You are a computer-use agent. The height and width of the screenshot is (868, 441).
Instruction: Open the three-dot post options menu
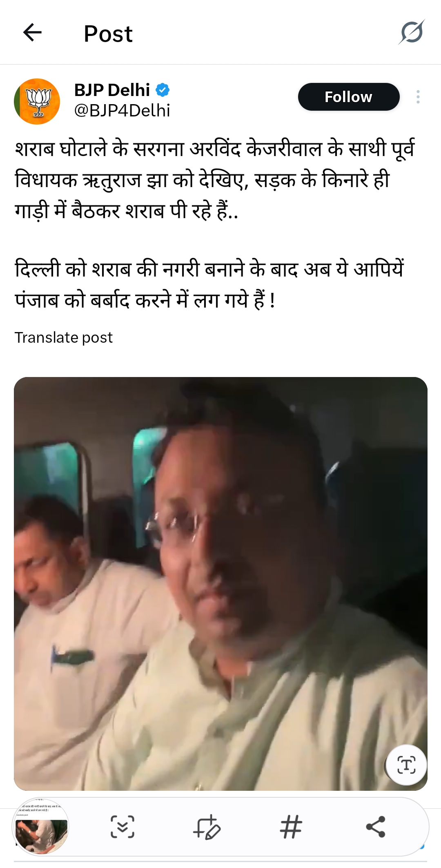click(x=418, y=97)
